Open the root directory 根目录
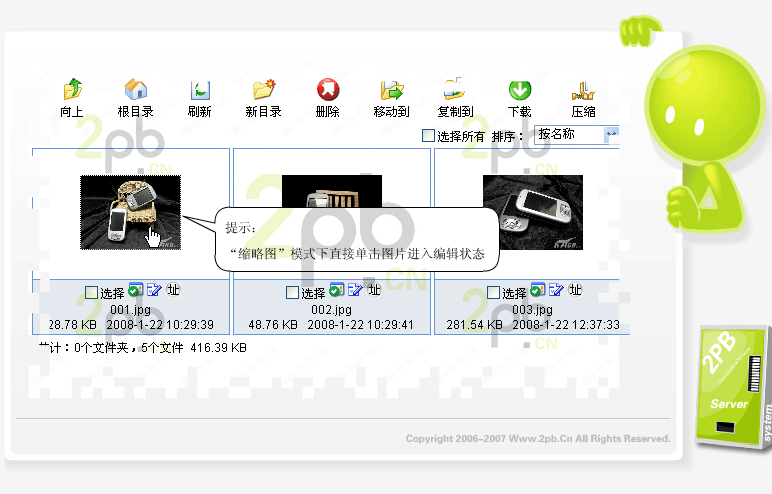This screenshot has width=772, height=494. [135, 98]
